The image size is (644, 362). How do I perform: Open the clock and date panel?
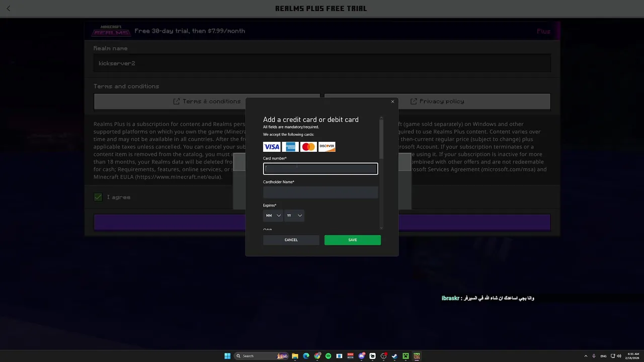click(632, 356)
